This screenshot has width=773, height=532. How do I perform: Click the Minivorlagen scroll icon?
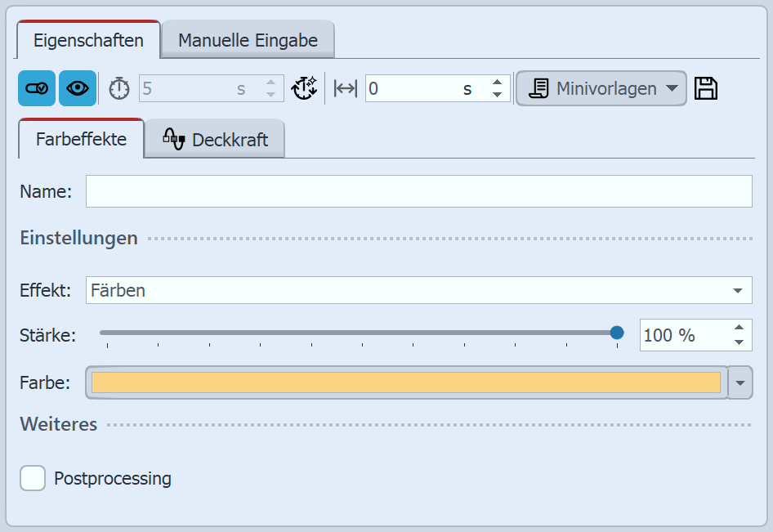pyautogui.click(x=538, y=88)
